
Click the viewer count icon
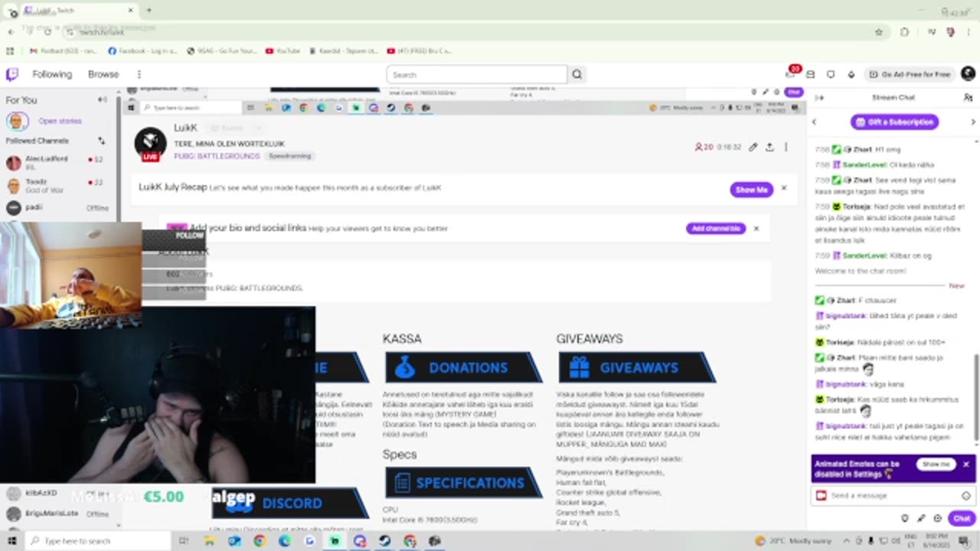[698, 147]
